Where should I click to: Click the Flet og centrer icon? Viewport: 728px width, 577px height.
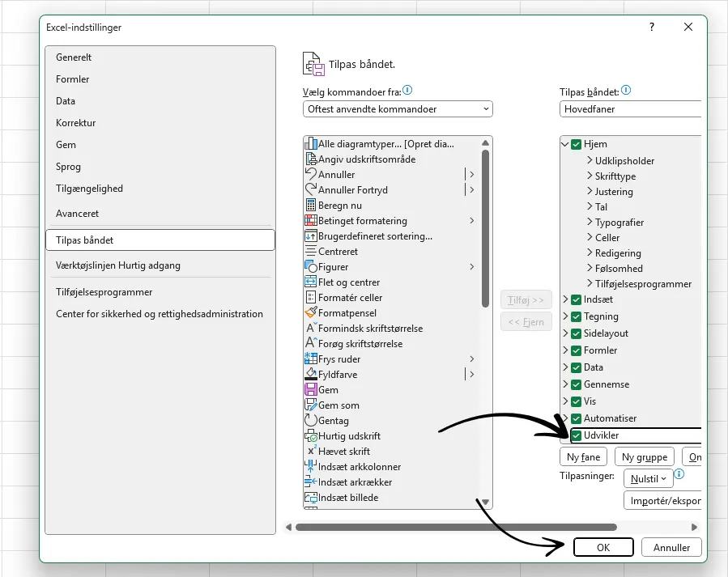pyautogui.click(x=310, y=282)
